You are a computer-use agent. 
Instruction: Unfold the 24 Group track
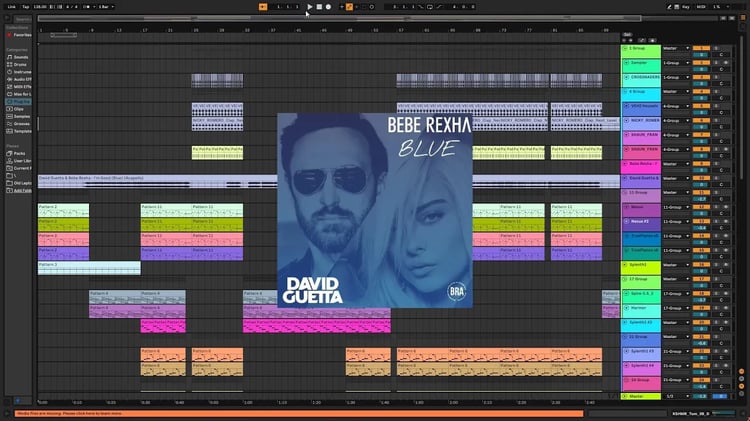click(x=625, y=380)
